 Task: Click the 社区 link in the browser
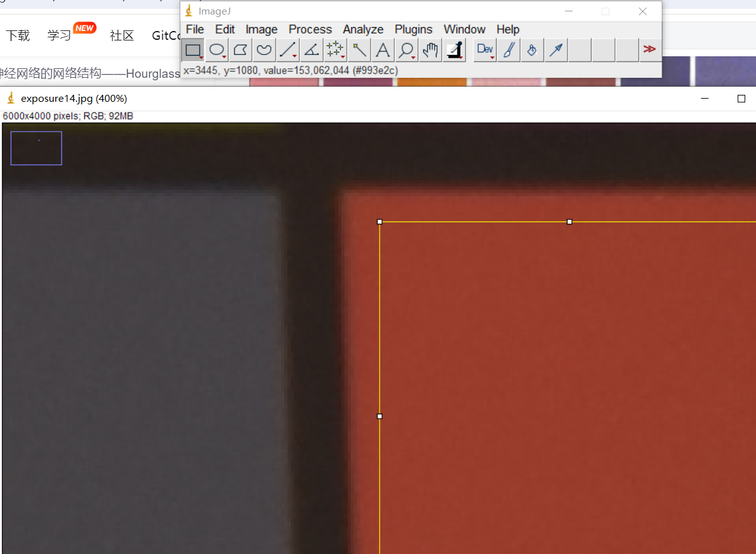coord(121,35)
